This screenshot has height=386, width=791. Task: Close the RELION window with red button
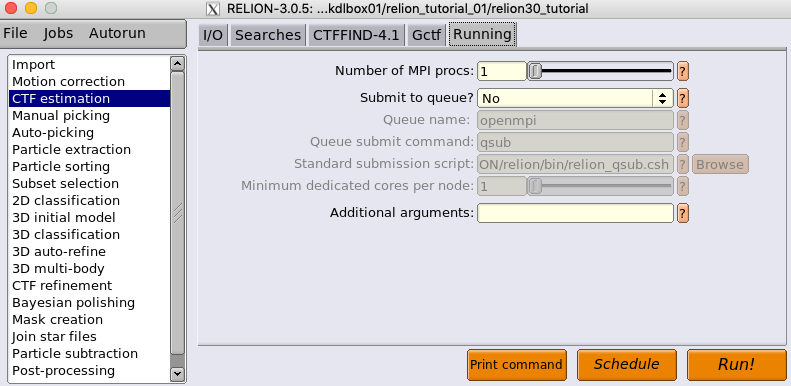click(x=11, y=8)
